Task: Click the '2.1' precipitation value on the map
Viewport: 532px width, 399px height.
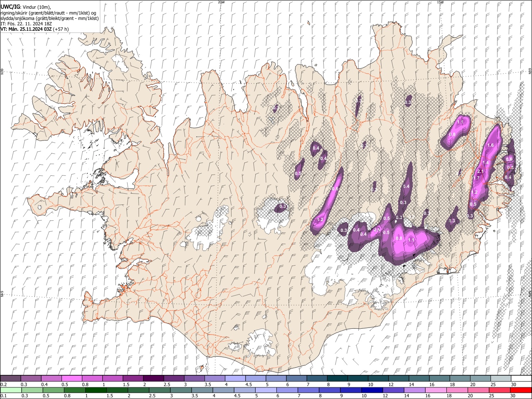Action: [481, 172]
